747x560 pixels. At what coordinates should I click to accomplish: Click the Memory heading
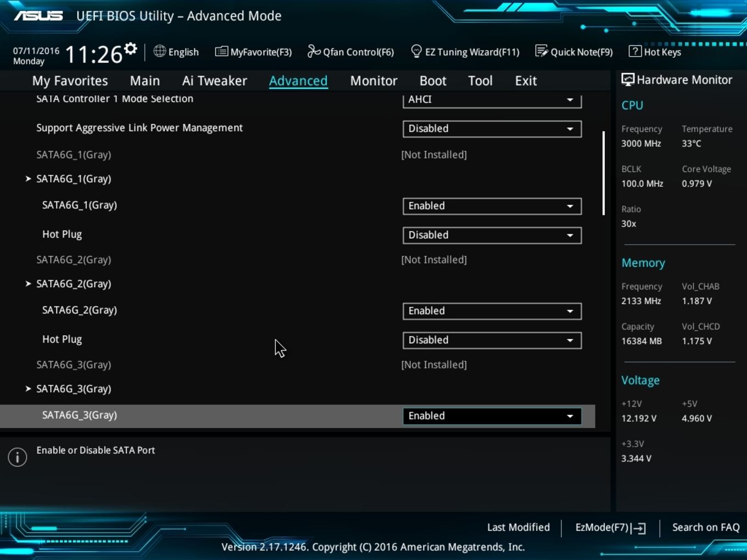click(x=643, y=263)
